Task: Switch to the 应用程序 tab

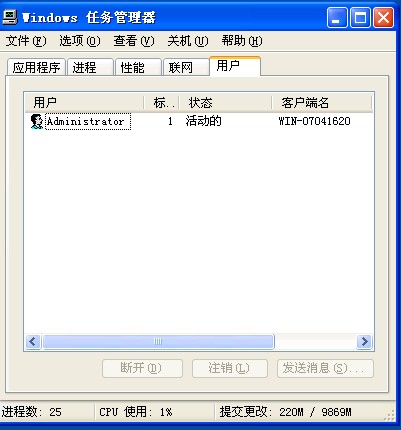Action: click(36, 67)
